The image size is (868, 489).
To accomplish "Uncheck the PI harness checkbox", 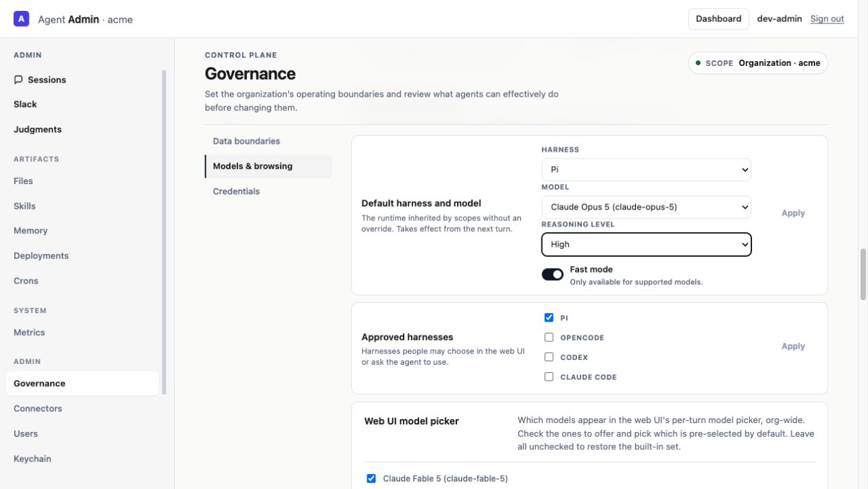I will pos(549,318).
